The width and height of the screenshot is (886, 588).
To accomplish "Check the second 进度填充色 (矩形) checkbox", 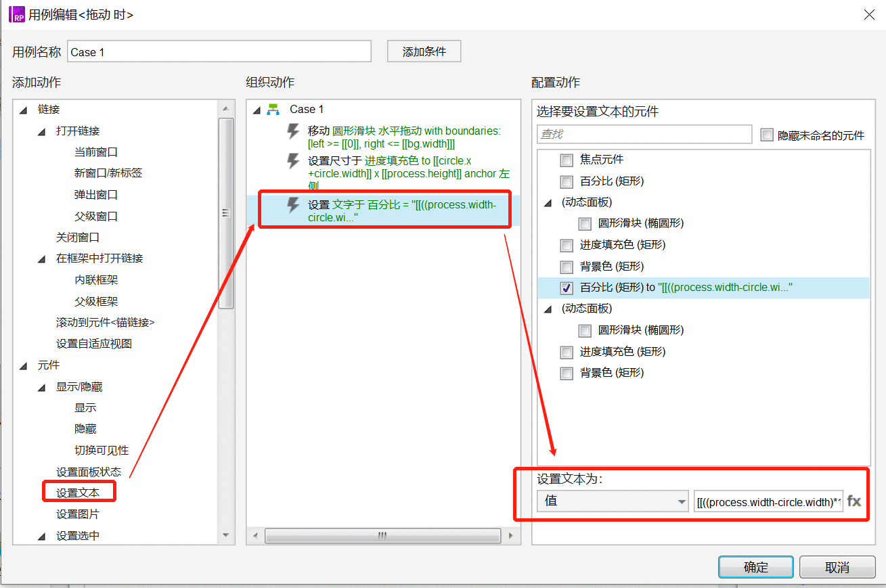I will point(567,352).
